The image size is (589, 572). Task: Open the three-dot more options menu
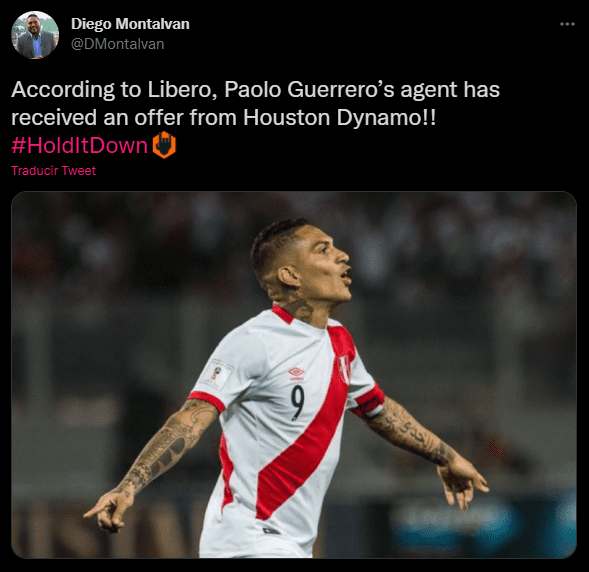(x=567, y=24)
